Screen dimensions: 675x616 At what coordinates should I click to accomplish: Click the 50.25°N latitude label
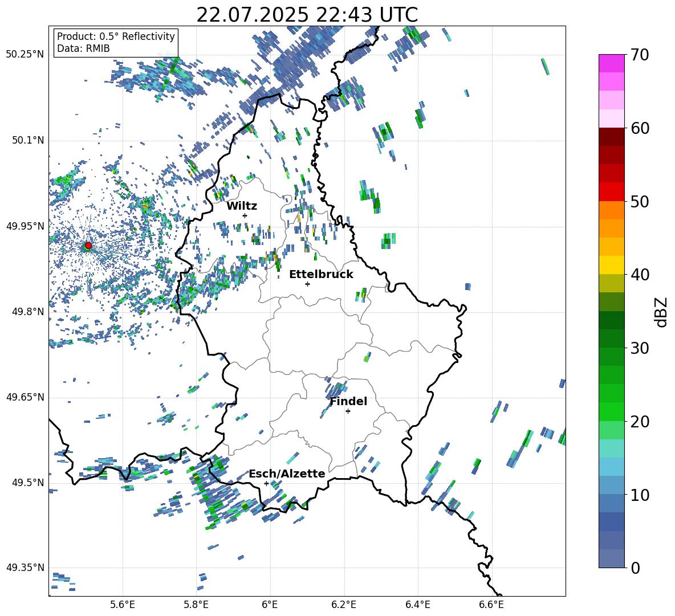coord(25,55)
